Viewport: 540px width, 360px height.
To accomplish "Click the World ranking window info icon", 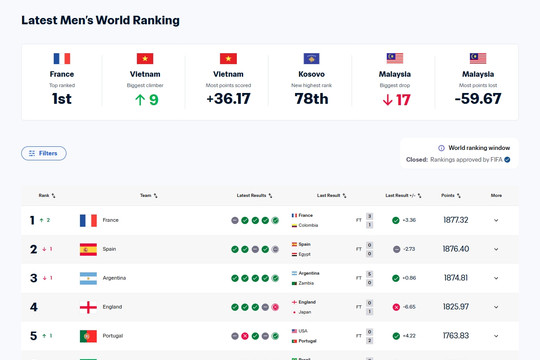I will point(441,148).
